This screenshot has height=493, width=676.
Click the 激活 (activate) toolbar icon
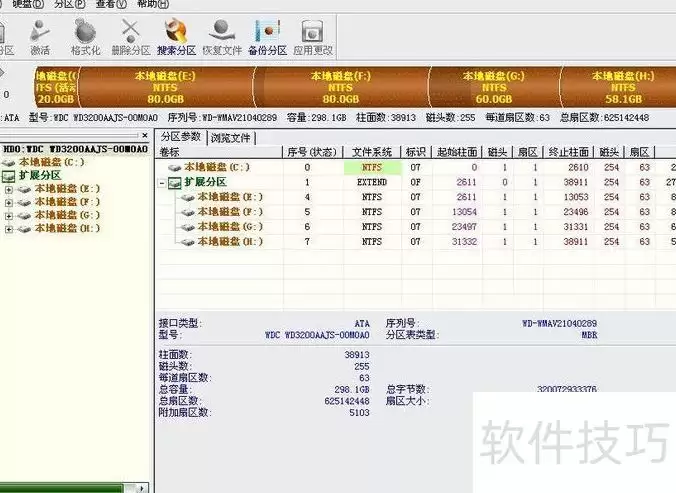tap(40, 37)
